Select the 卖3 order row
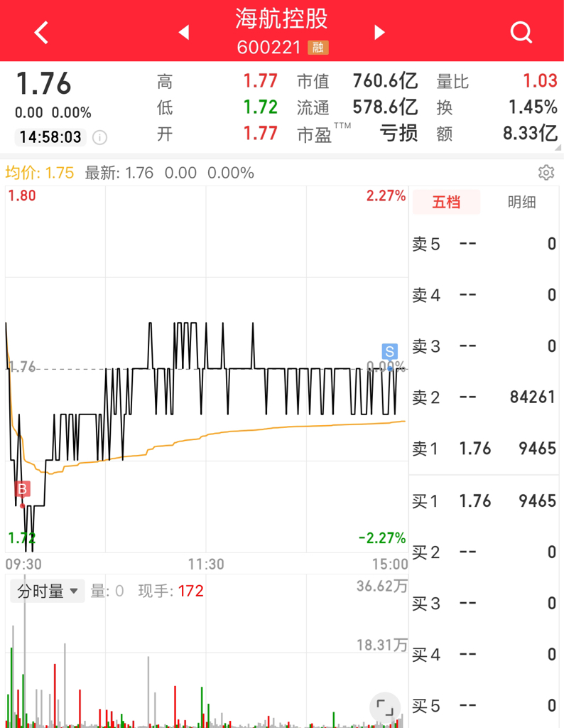This screenshot has height=728, width=564. (x=484, y=346)
